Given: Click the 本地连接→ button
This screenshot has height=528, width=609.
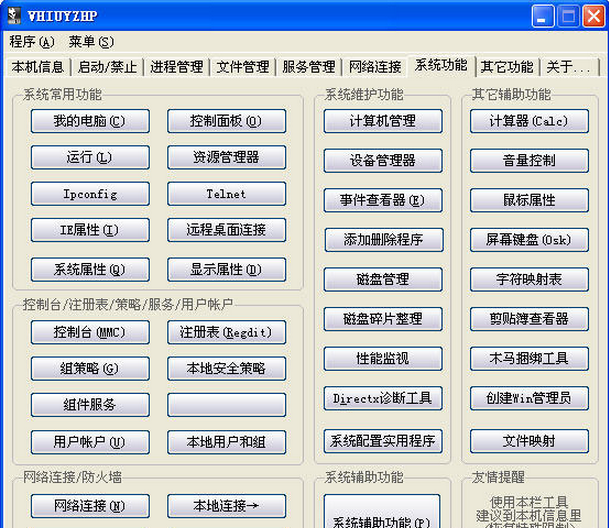Looking at the screenshot, I should click(x=226, y=506).
